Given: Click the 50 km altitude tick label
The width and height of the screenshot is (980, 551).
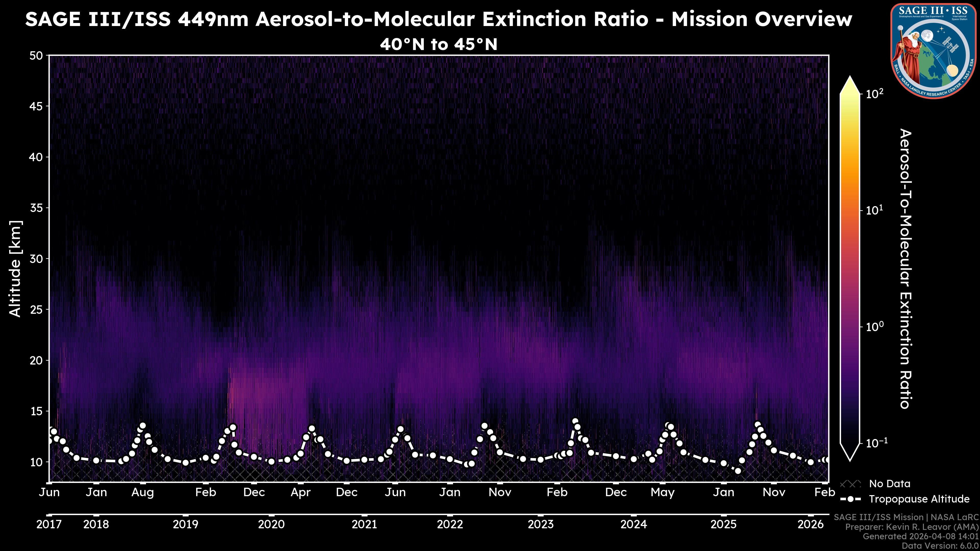Looking at the screenshot, I should click(36, 56).
